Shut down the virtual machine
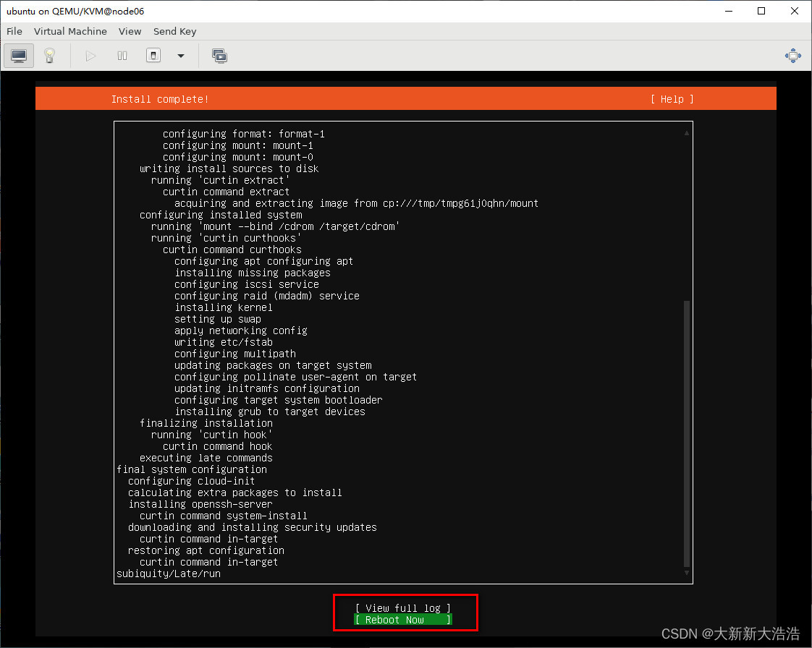 [x=153, y=56]
